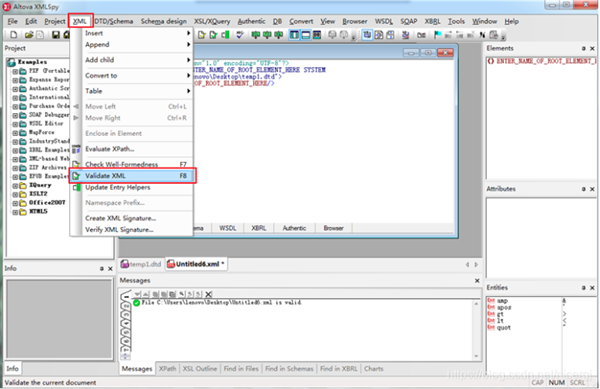
Task: Switch to the Find in Files tab
Action: click(241, 369)
